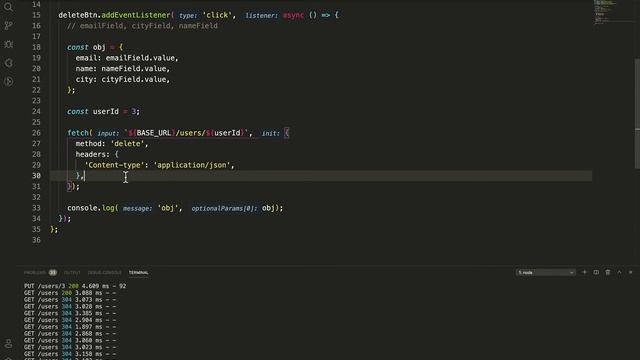Click terminal line with '3.385 ms'

tap(70, 313)
